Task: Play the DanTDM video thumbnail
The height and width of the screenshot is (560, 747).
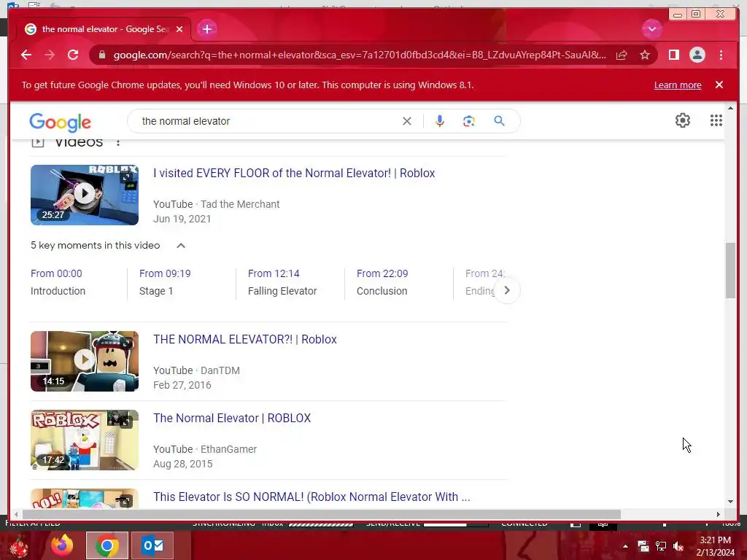Action: 85,361
